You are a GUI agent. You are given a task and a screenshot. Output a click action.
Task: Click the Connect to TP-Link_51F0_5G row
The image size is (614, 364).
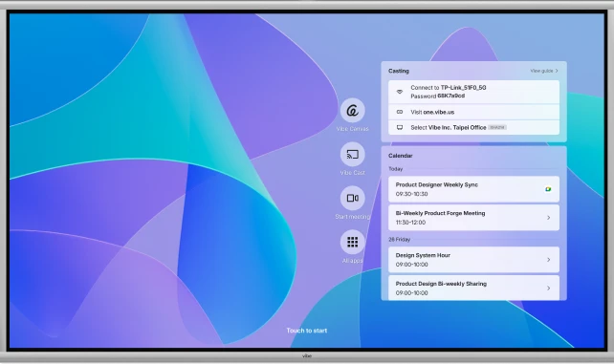point(473,92)
